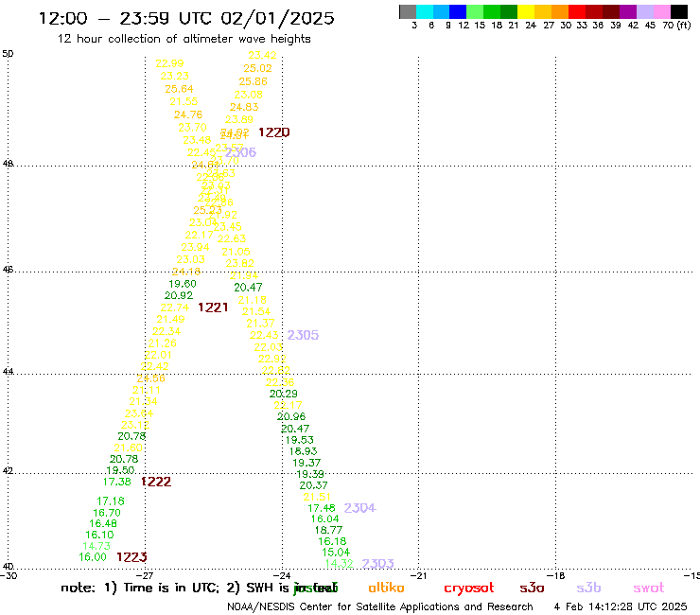This screenshot has width=700, height=615.
Task: Click the wave height value 22.43
Action: tap(264, 335)
